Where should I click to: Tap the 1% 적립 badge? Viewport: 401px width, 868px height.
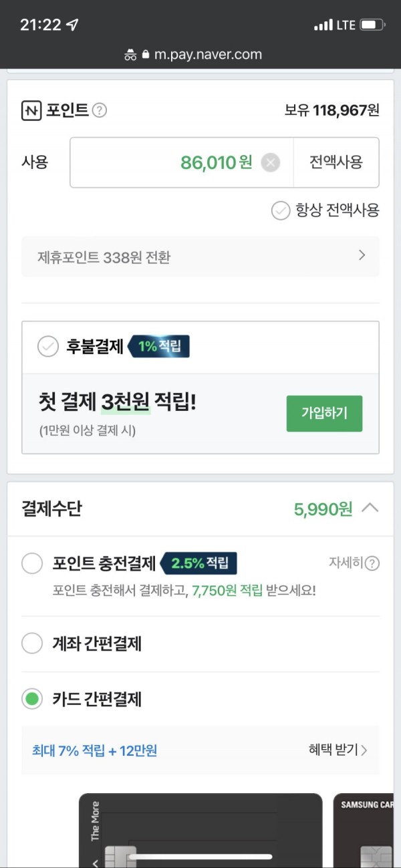tap(159, 346)
